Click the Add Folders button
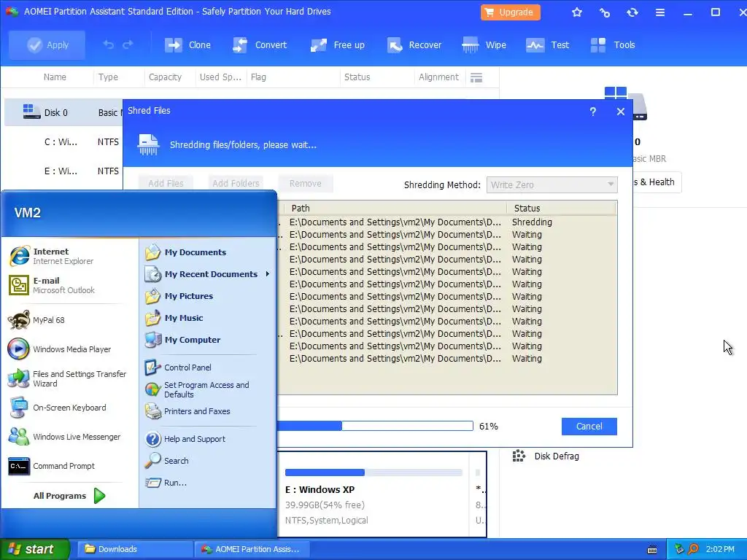Screen dimensions: 747x560 click(x=236, y=183)
